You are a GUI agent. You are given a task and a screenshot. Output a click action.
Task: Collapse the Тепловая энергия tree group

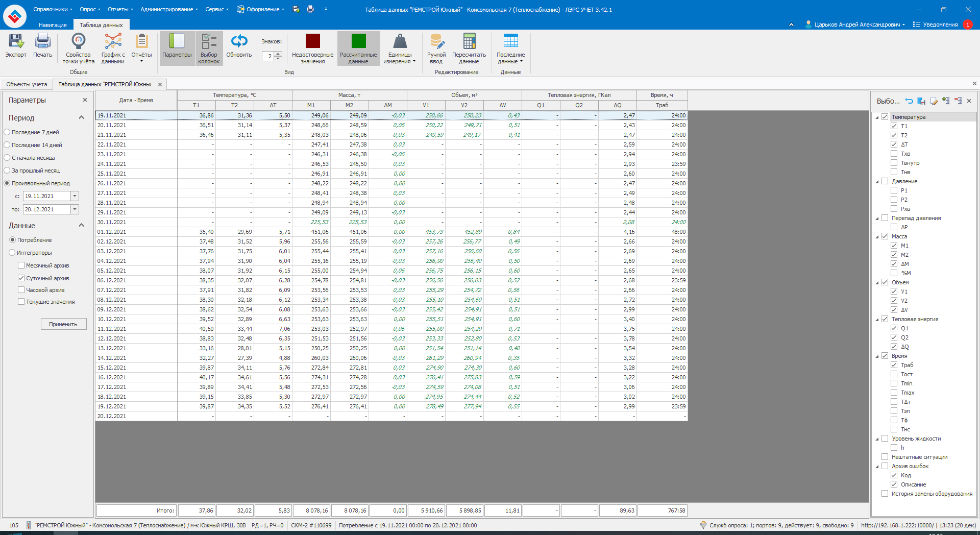(x=877, y=320)
